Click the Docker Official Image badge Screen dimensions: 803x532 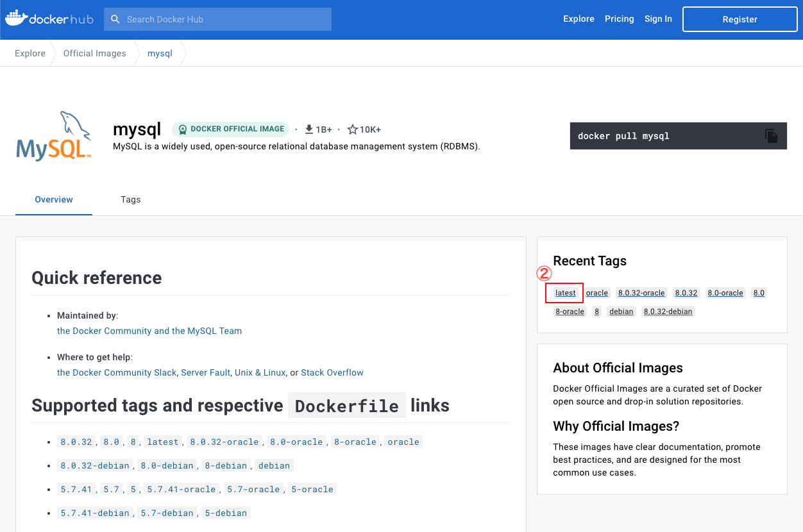tap(231, 129)
